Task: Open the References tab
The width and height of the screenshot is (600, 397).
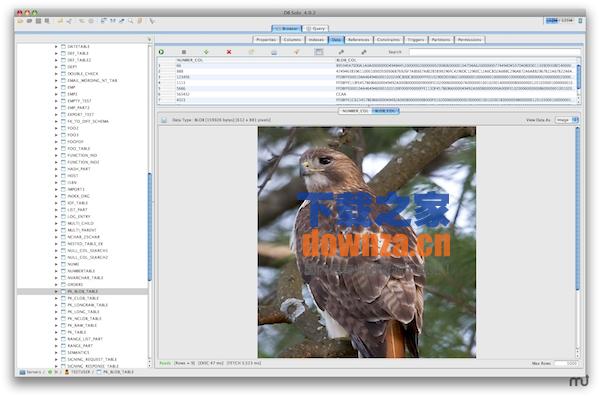Action: tap(359, 39)
